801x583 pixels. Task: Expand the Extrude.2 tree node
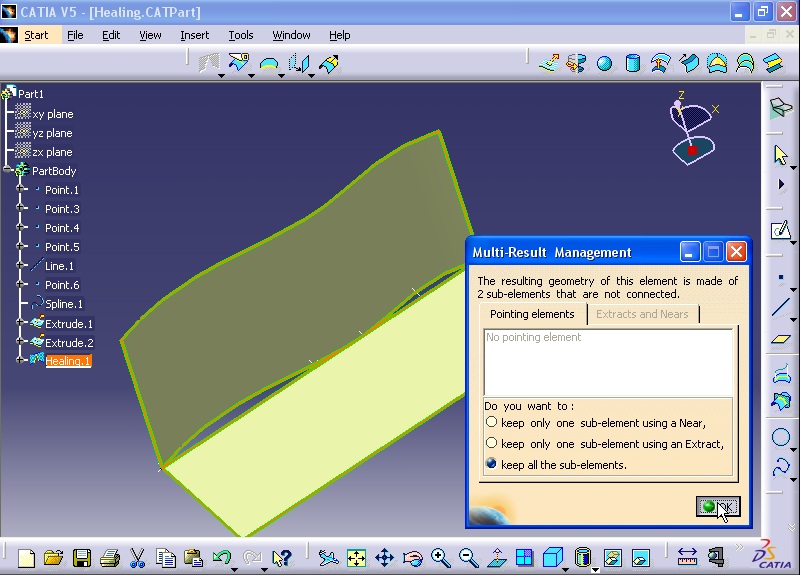[x=20, y=341]
